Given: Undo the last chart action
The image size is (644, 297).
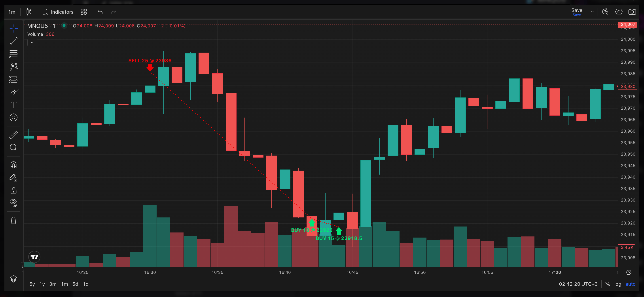Looking at the screenshot, I should point(100,12).
